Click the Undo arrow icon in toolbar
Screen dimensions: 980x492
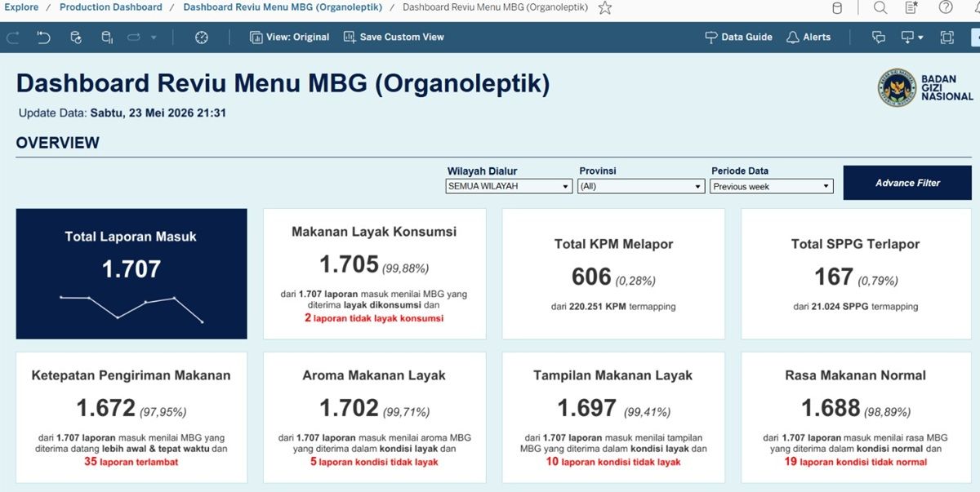43,37
